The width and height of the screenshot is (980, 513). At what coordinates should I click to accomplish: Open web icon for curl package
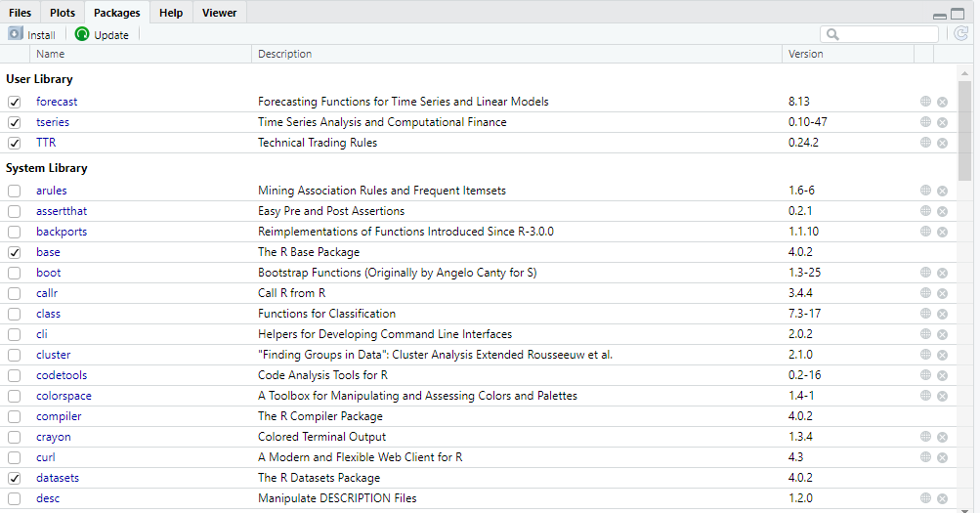coord(925,457)
